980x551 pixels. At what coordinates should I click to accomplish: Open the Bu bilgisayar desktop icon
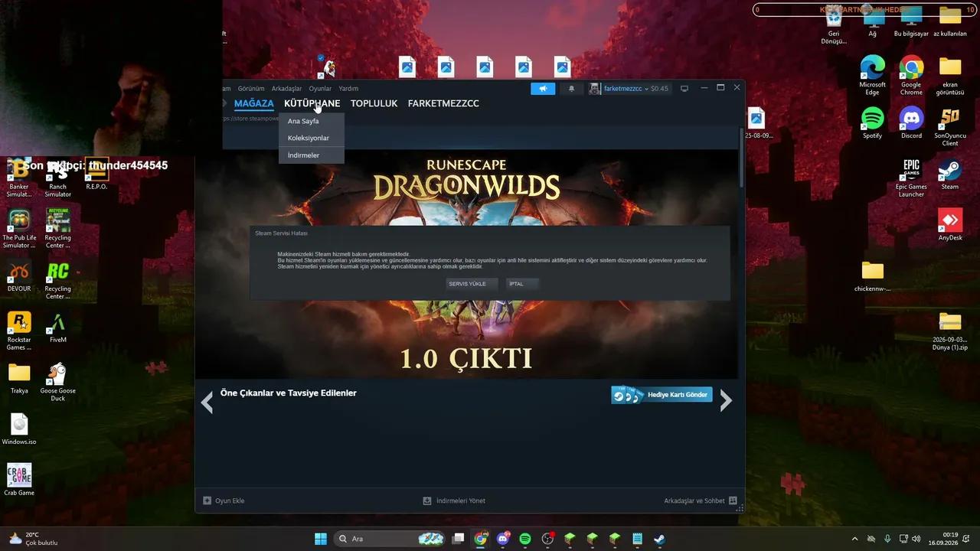tap(911, 21)
